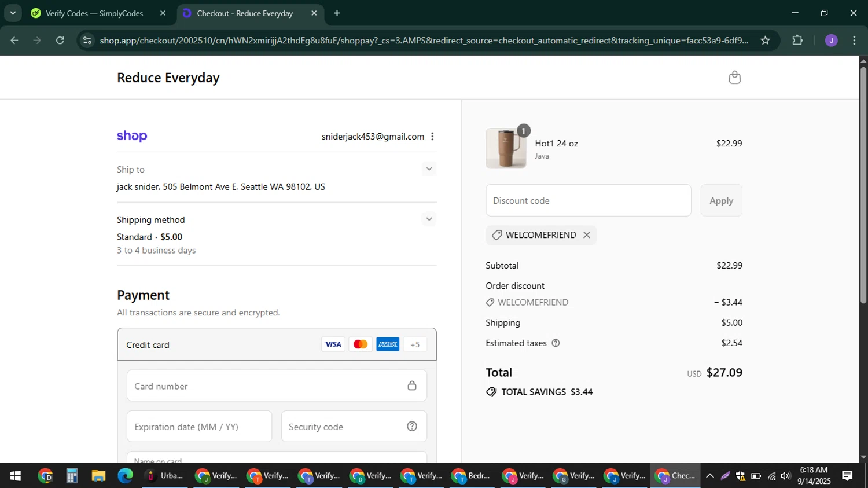Click the address bar URL
The height and width of the screenshot is (488, 868).
(x=424, y=41)
